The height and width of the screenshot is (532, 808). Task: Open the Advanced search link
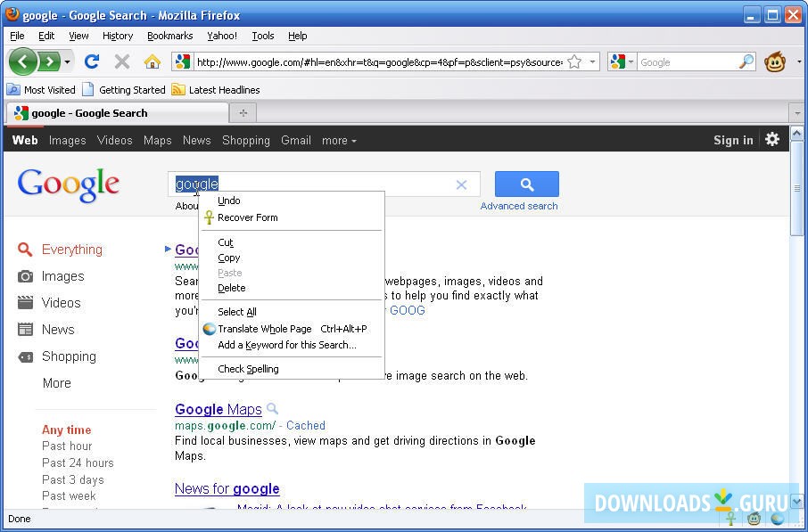(x=519, y=206)
